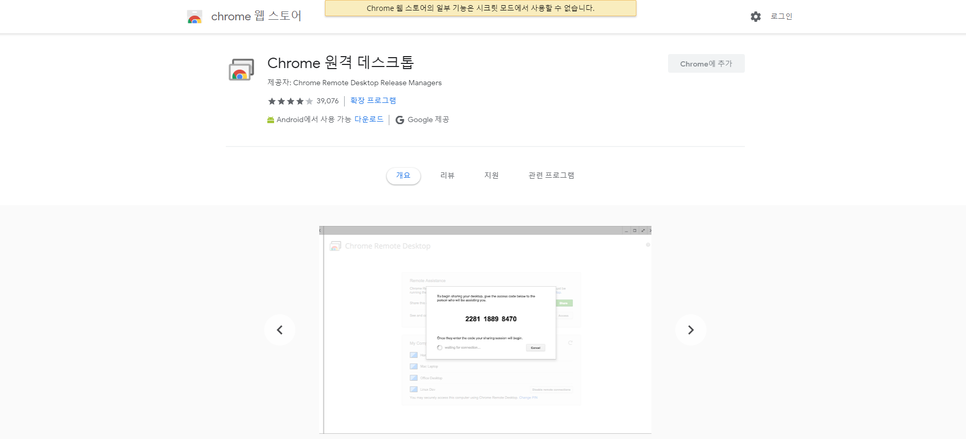The width and height of the screenshot is (966, 439).
Task: Click the 다운로드 link for Android
Action: point(369,119)
